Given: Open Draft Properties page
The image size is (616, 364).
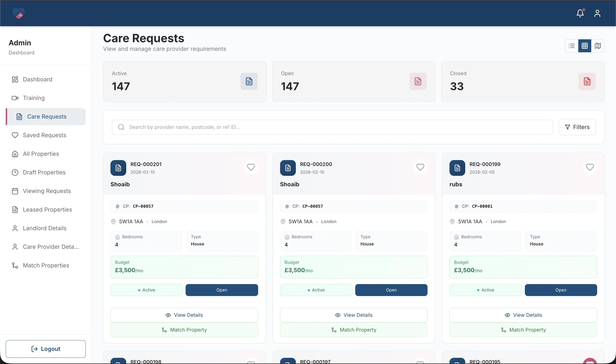Looking at the screenshot, I should 46,172.
